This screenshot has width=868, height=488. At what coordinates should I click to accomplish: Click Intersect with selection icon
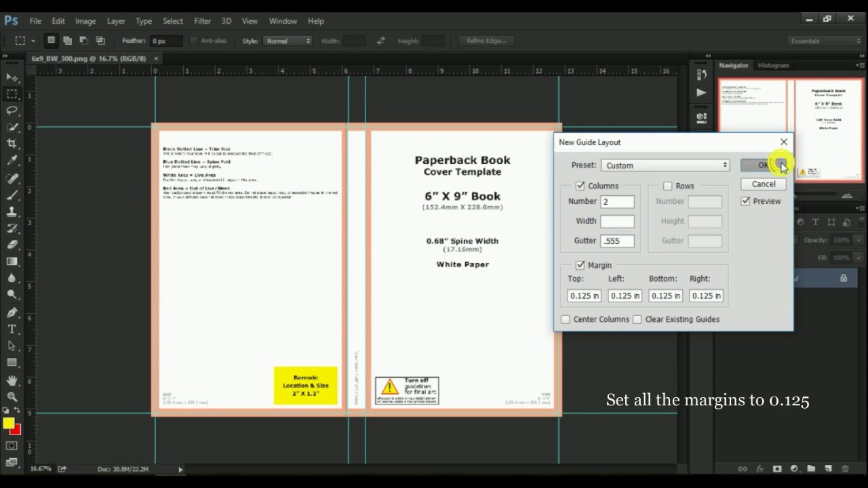(x=100, y=41)
